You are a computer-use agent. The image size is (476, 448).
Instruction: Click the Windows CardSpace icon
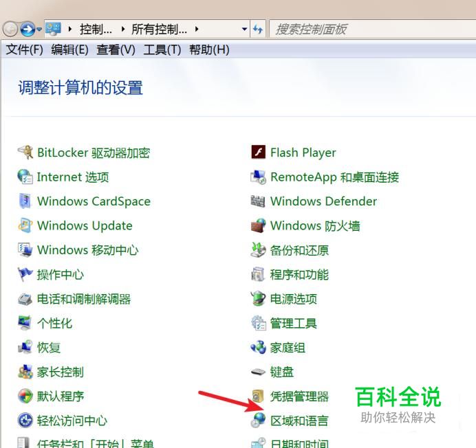click(x=25, y=201)
